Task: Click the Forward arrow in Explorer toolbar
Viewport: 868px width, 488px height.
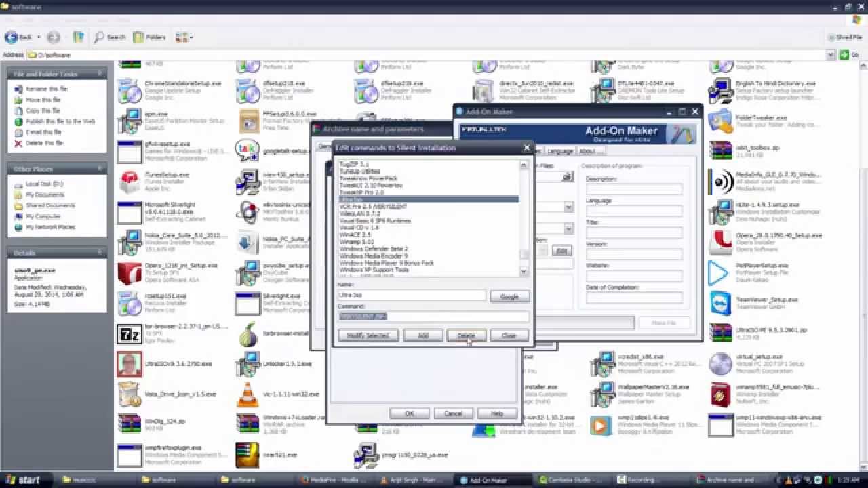Action: (54, 37)
